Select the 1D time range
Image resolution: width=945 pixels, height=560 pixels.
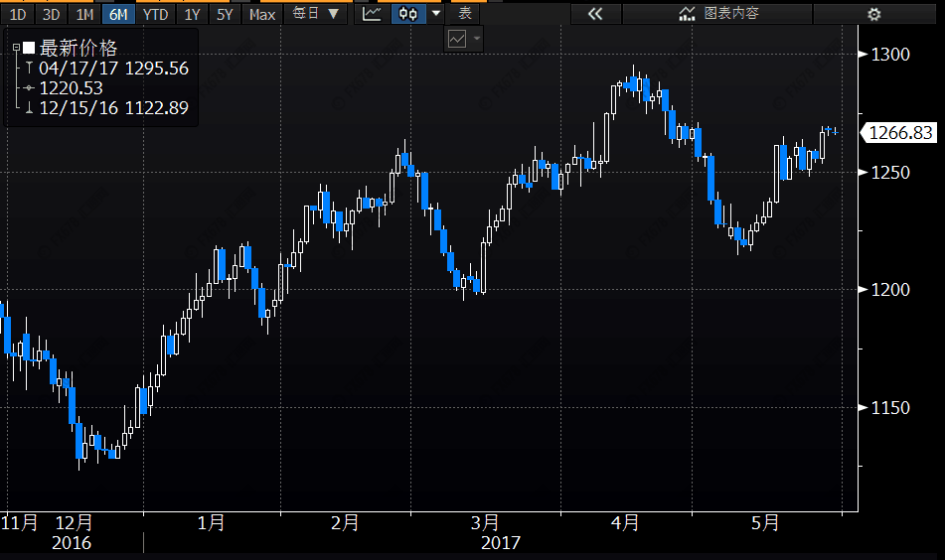point(18,14)
